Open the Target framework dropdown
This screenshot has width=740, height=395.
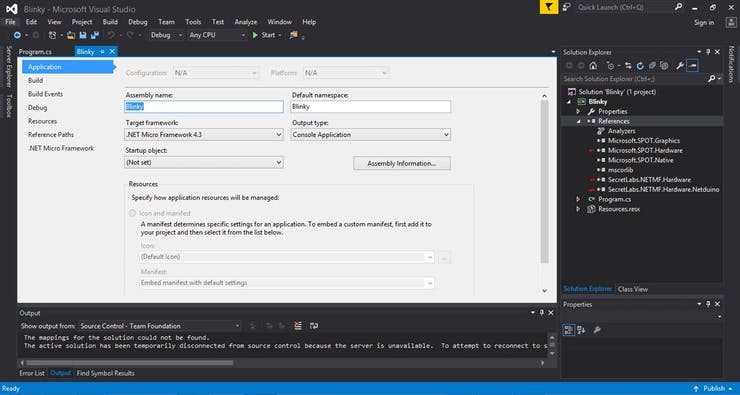(204, 134)
